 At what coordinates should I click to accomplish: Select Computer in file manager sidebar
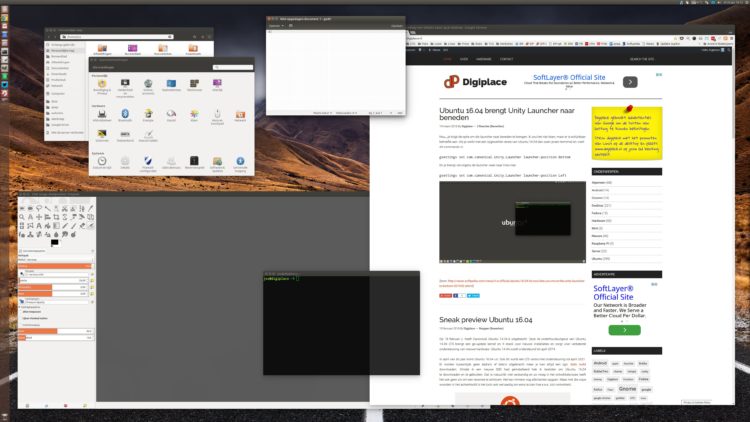[57, 93]
